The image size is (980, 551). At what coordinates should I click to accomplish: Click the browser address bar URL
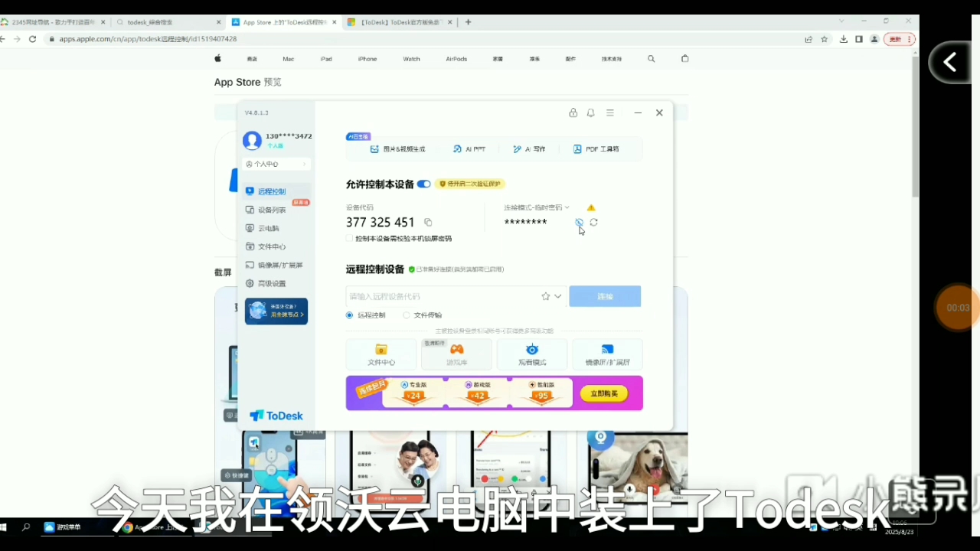click(x=148, y=39)
